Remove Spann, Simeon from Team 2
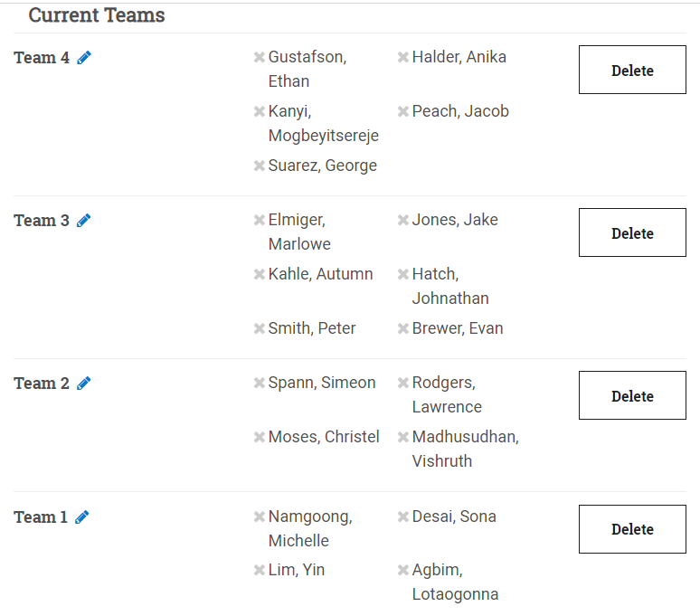This screenshot has height=616, width=700. pos(260,384)
